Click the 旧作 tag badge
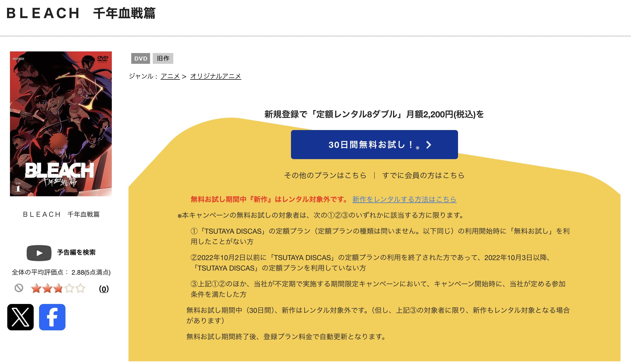631x364 pixels. (163, 58)
